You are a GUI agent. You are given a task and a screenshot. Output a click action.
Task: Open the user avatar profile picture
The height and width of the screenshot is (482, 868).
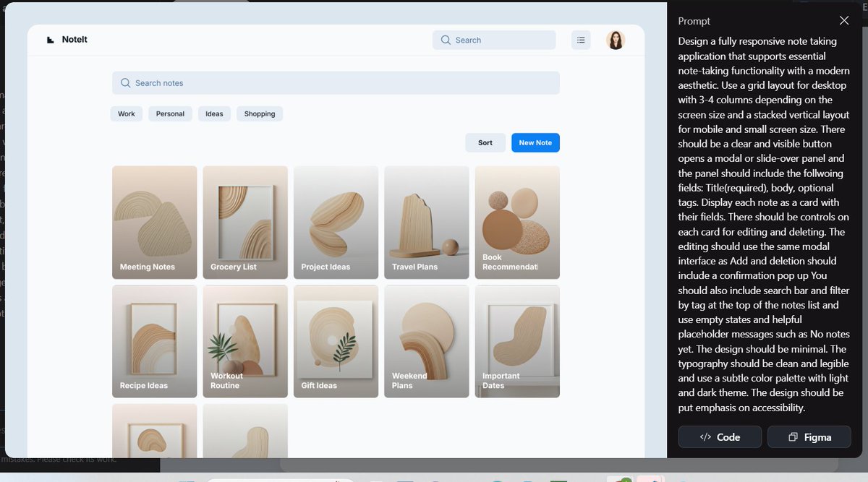[616, 40]
